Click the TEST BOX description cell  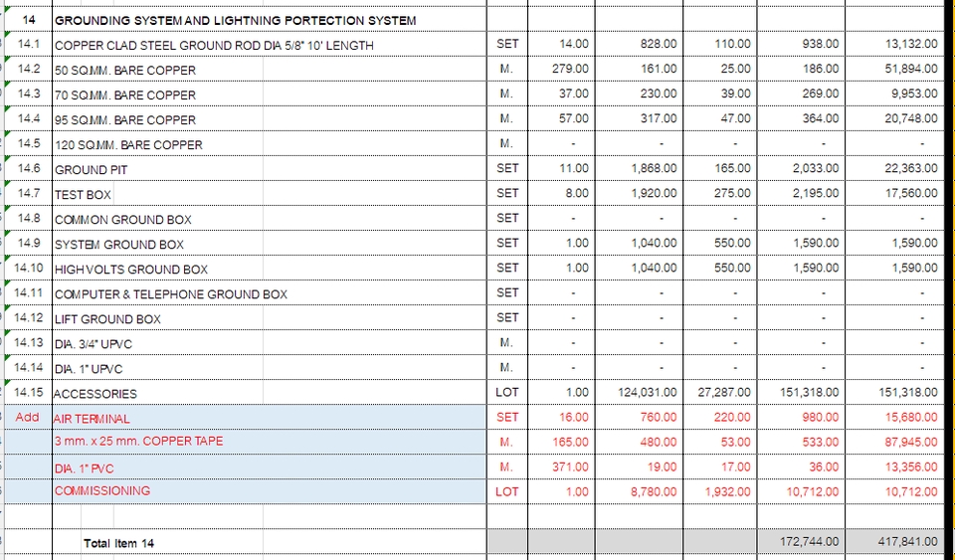click(x=270, y=194)
